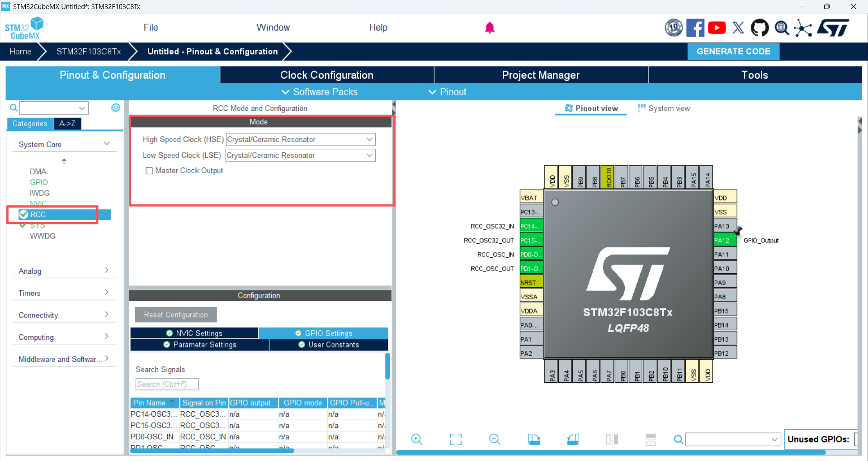Viewport: 868px width, 461px height.
Task: Open the Software Packs dropdown
Action: point(320,92)
